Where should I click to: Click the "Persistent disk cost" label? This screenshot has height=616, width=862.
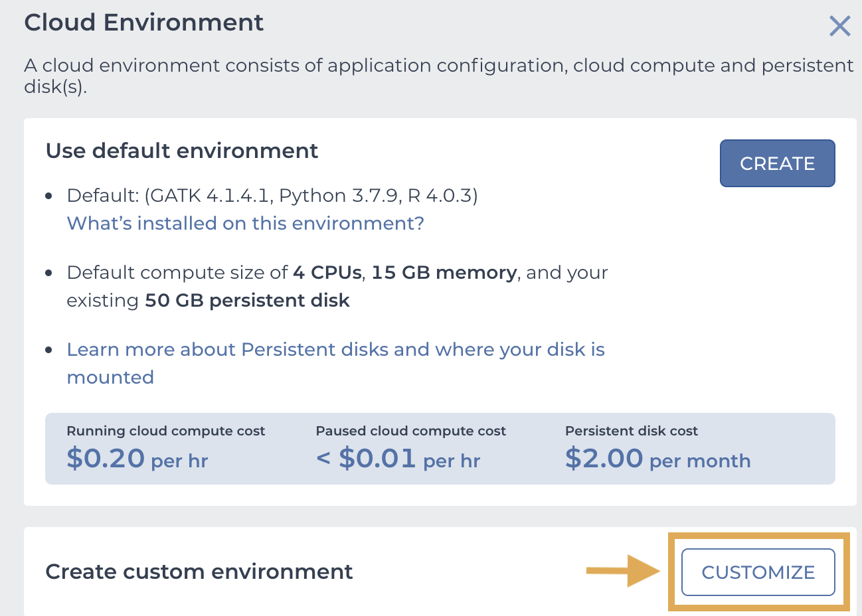[632, 431]
